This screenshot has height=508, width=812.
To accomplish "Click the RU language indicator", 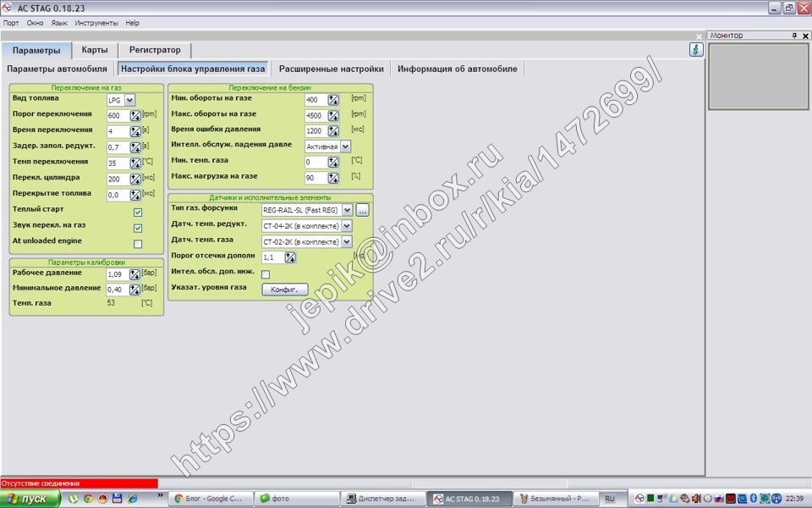I will [610, 499].
